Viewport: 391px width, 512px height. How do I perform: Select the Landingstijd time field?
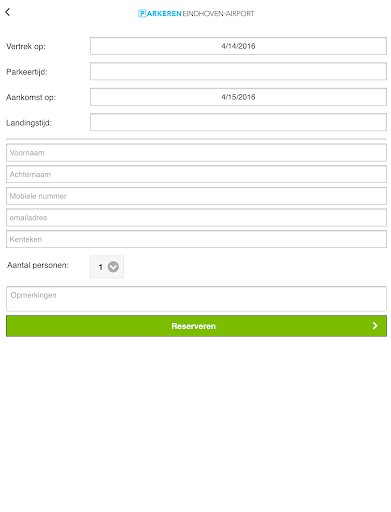(238, 122)
